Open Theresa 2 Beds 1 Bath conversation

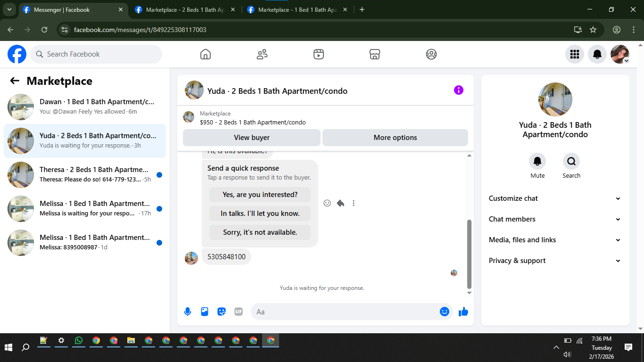pyautogui.click(x=85, y=175)
